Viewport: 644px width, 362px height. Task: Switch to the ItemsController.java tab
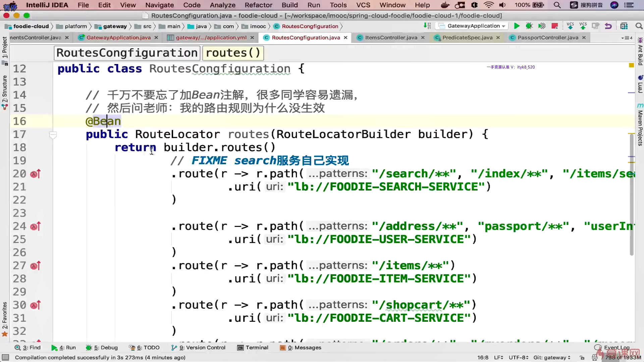tap(391, 38)
